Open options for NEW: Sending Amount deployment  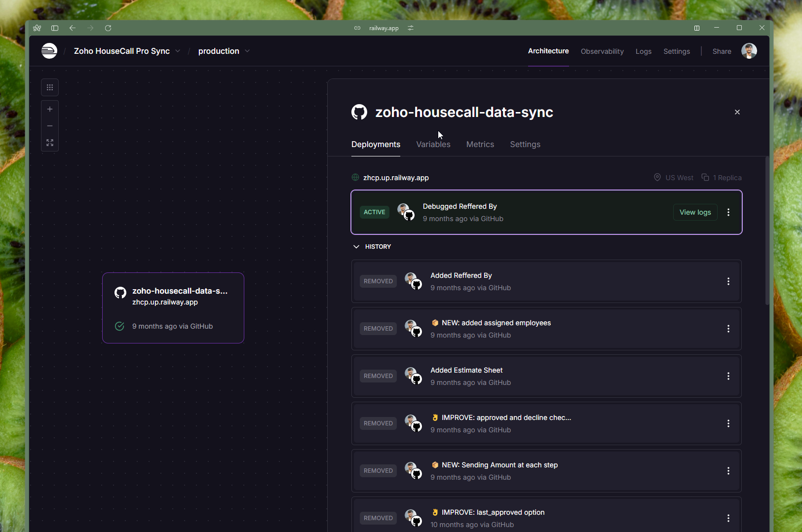728,471
